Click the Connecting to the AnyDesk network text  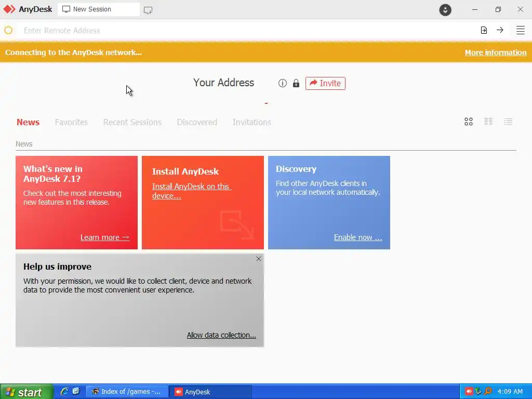(x=73, y=52)
